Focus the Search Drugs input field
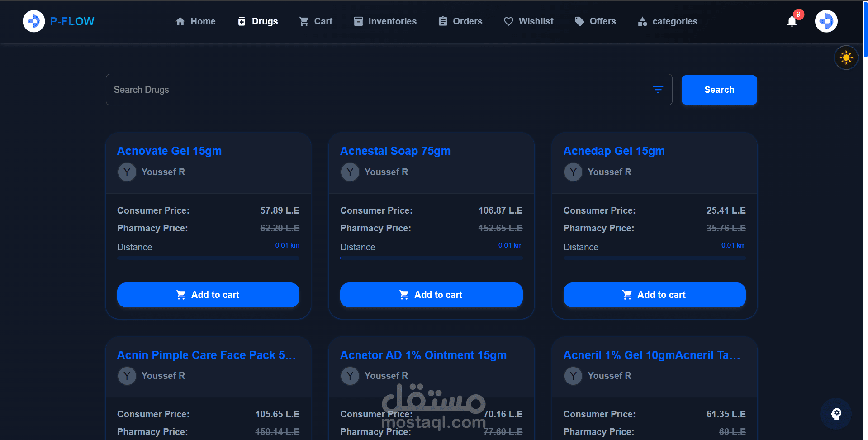868x440 pixels. coord(389,90)
